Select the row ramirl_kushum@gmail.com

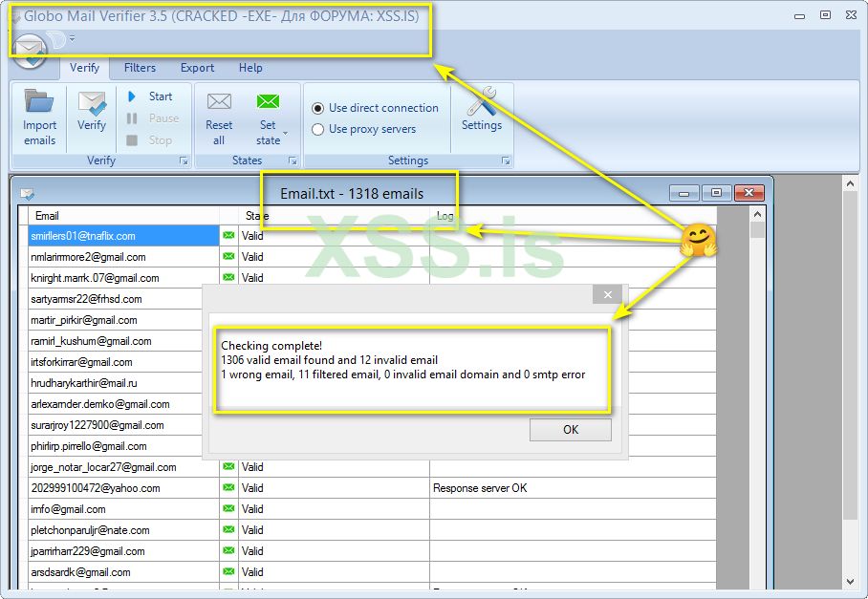click(x=115, y=341)
